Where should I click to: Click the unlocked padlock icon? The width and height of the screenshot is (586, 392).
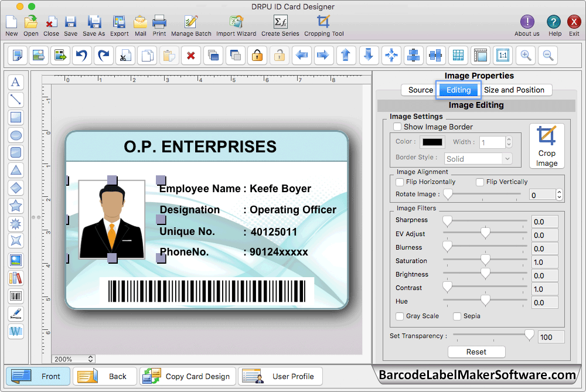[279, 56]
